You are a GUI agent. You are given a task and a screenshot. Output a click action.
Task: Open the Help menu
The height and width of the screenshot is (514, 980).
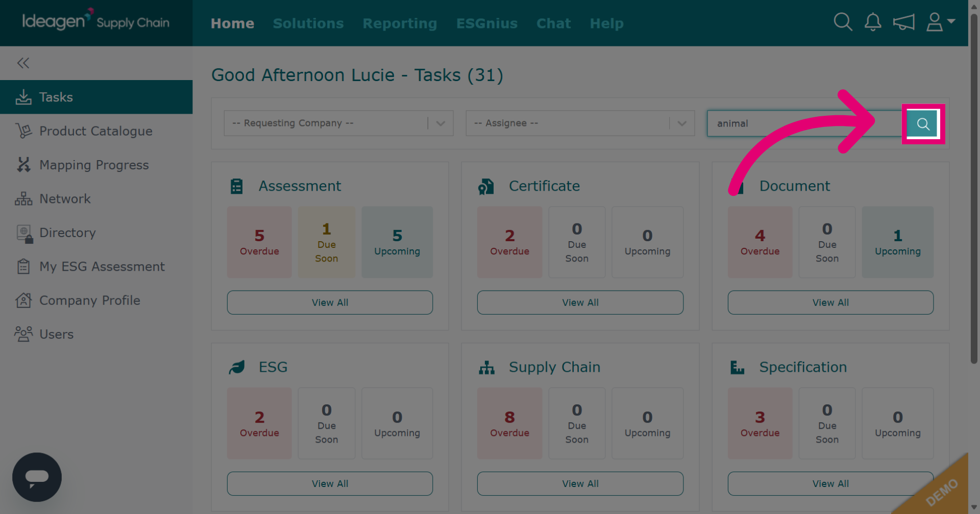606,23
